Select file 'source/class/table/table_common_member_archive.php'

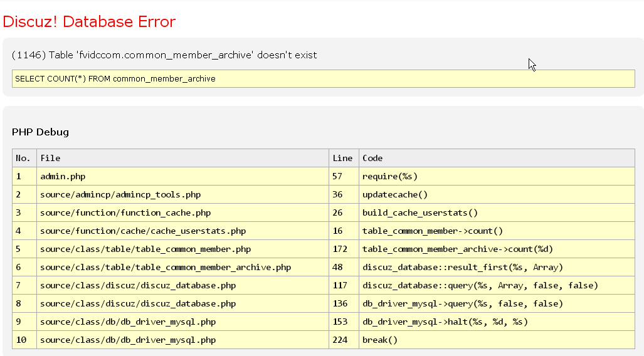[166, 267]
